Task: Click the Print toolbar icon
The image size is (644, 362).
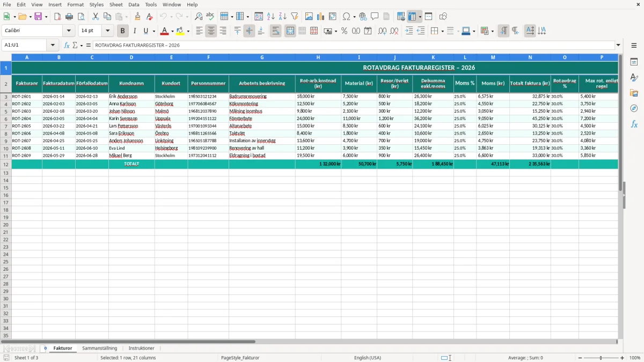Action: (69, 17)
